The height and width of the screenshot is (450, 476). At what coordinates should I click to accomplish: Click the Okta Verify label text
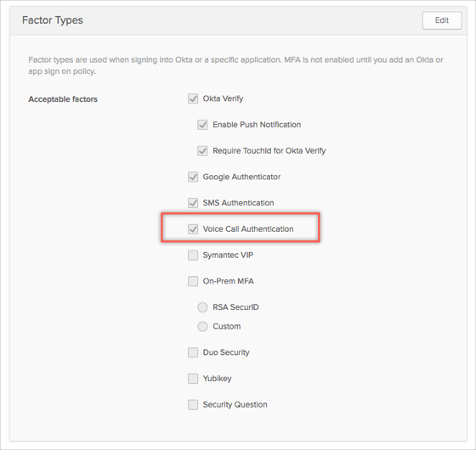[x=223, y=98]
